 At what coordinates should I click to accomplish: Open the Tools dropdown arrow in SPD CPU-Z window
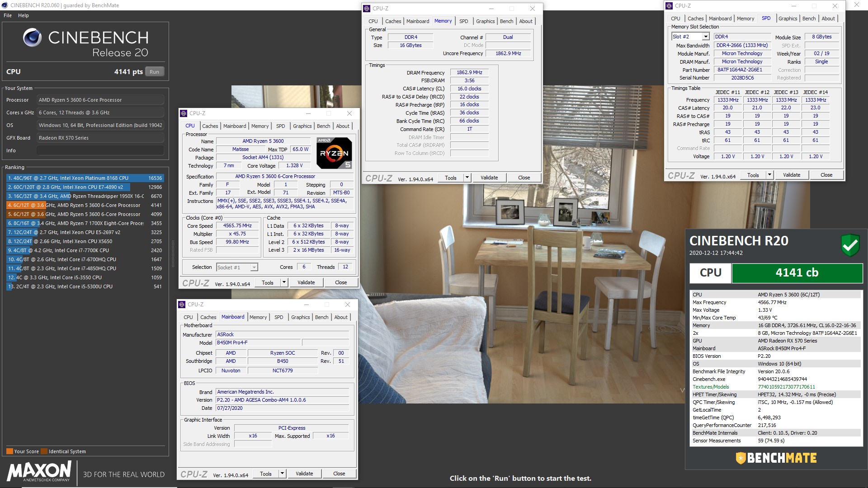pos(769,175)
